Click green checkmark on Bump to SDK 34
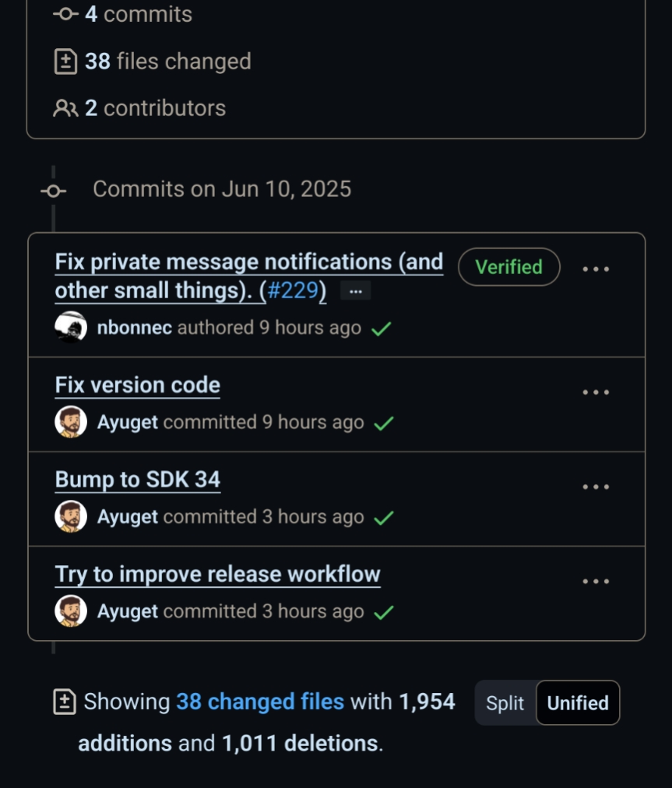 384,517
